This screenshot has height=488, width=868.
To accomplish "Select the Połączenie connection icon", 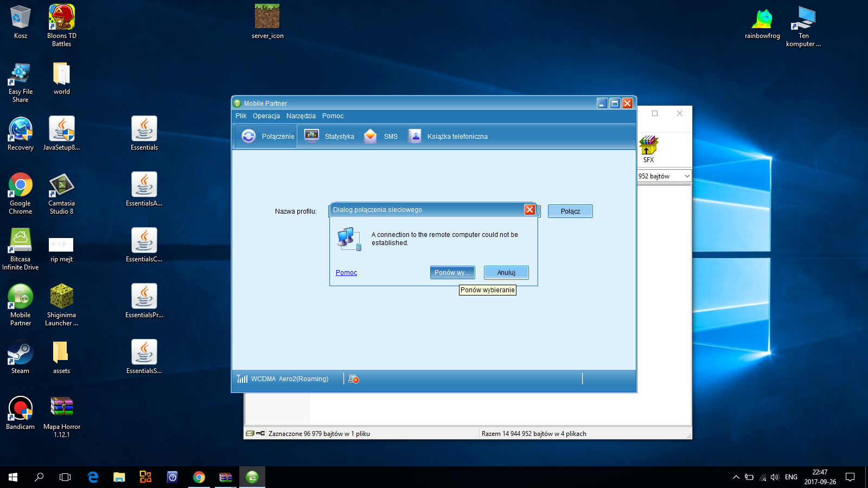I will [248, 136].
